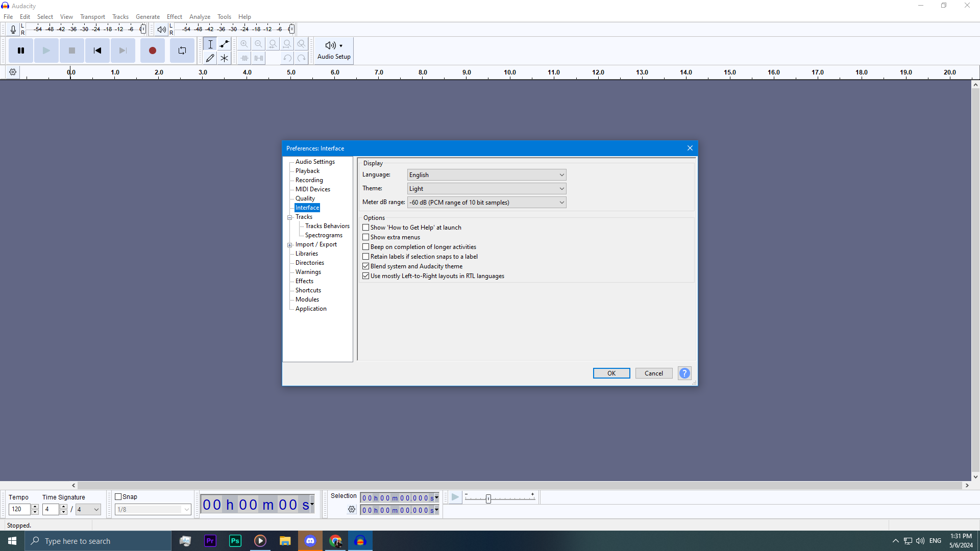980x551 pixels.
Task: Select the Envelope tool
Action: (x=224, y=44)
